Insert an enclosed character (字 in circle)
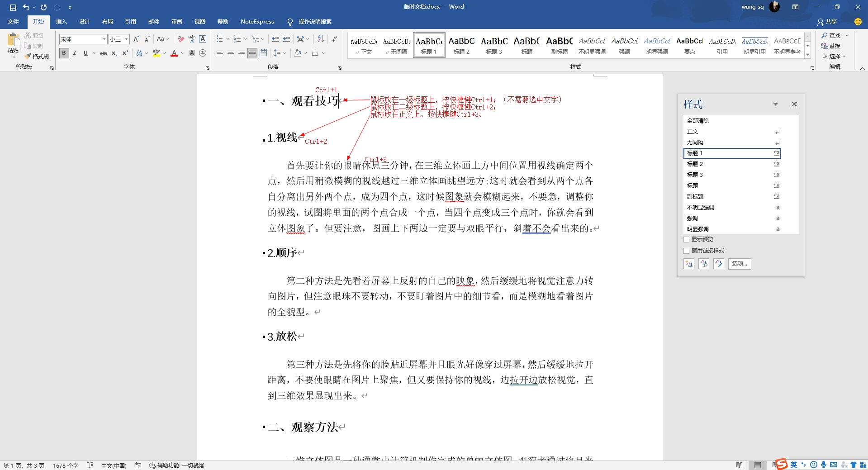 tap(203, 53)
